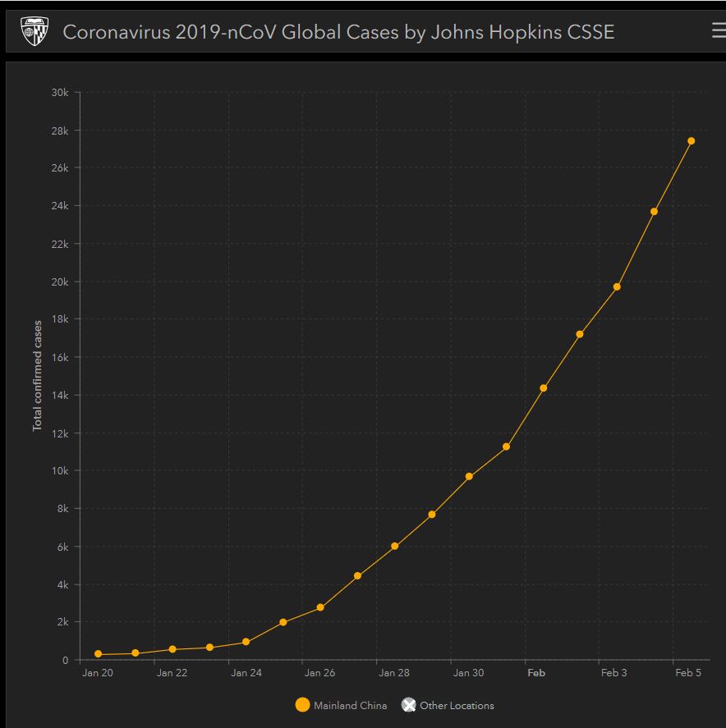Click the data point just under 24k
The width and height of the screenshot is (726, 728).
tap(654, 212)
